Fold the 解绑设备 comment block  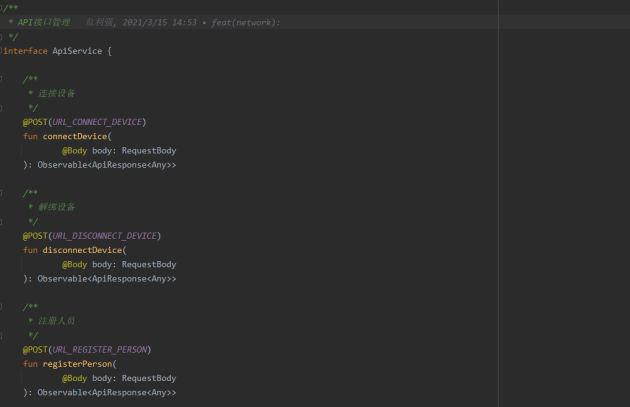click(1, 193)
